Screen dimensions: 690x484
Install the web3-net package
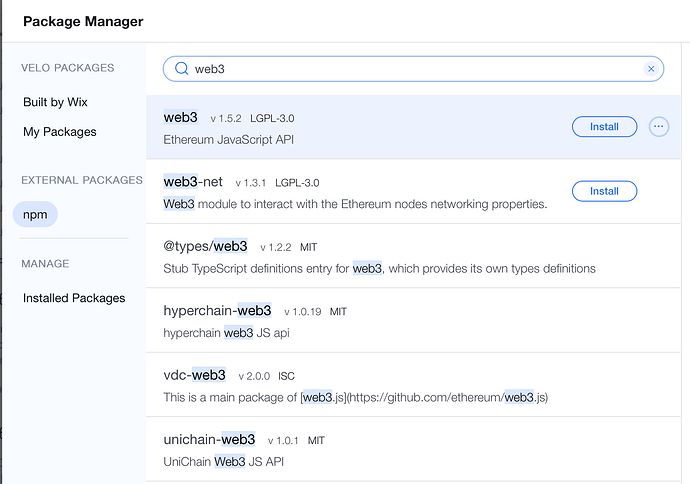pos(604,191)
